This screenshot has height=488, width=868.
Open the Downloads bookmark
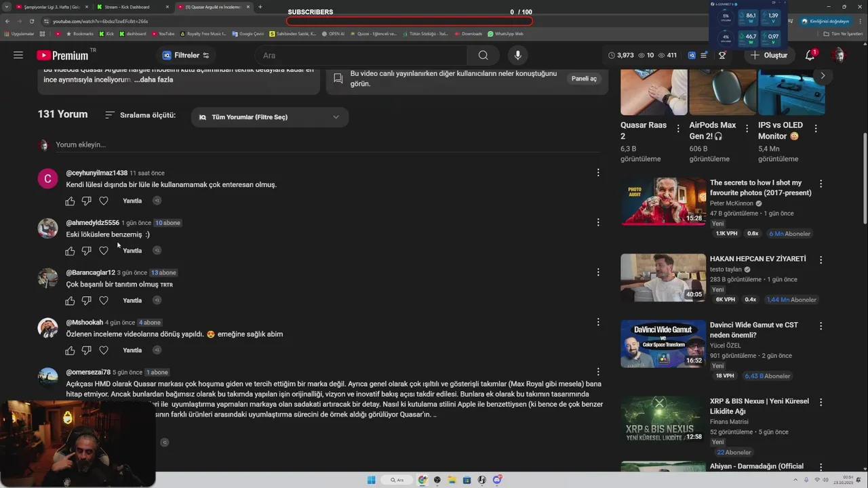point(469,33)
